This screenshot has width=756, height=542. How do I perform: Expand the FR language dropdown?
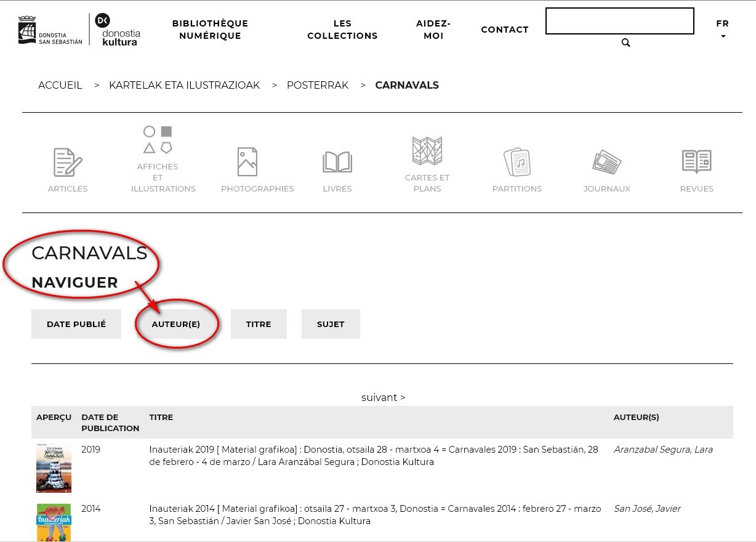722,29
